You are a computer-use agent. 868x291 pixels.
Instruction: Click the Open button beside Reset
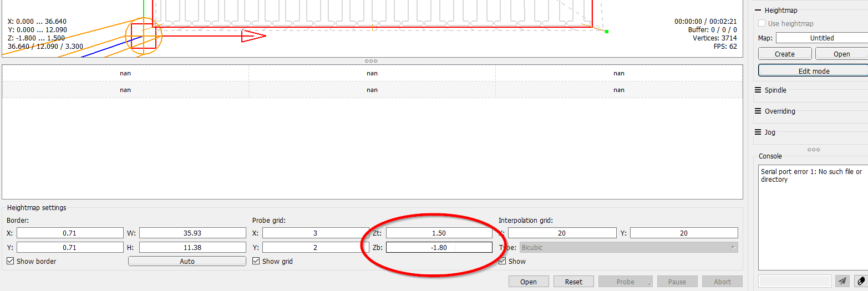click(529, 282)
